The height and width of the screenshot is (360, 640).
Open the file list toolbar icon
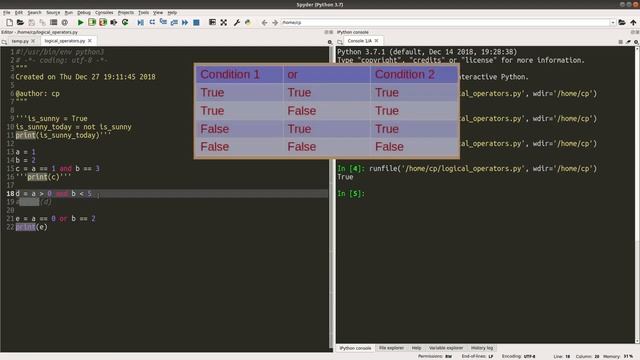pyautogui.click(x=53, y=22)
